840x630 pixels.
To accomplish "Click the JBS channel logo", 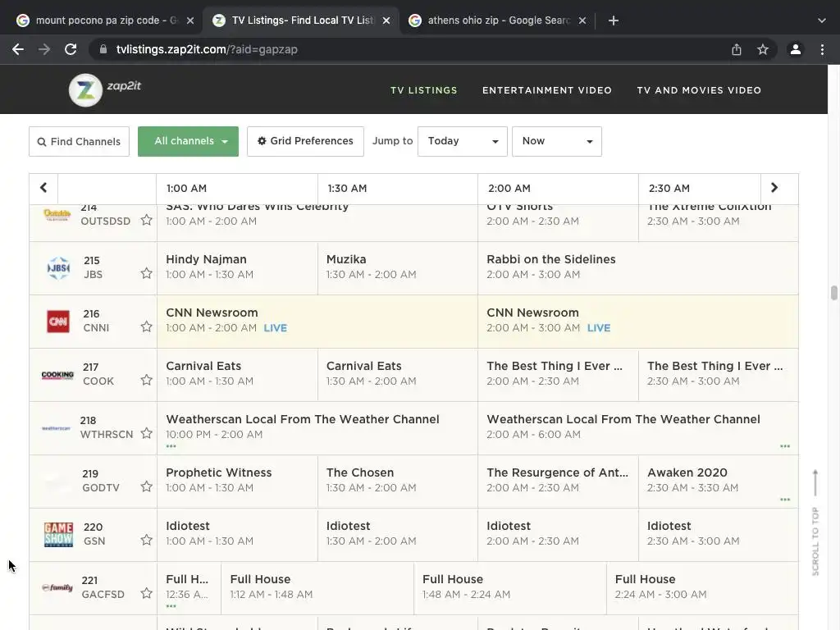I will pyautogui.click(x=58, y=268).
